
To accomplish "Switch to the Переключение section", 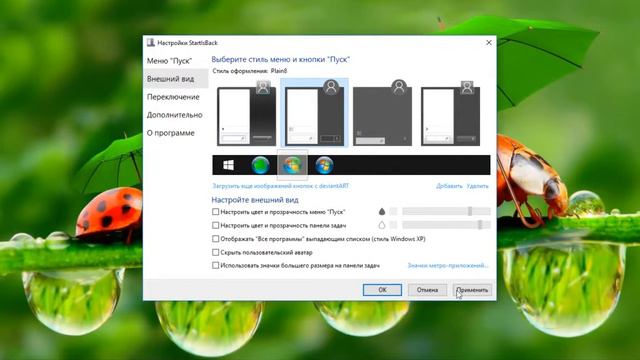I will coord(176,97).
